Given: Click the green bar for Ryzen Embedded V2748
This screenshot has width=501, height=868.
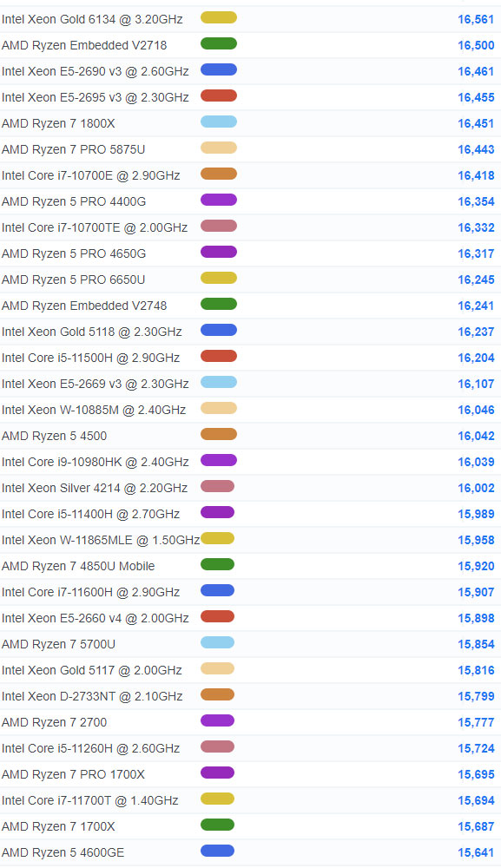Looking at the screenshot, I should click(x=219, y=304).
